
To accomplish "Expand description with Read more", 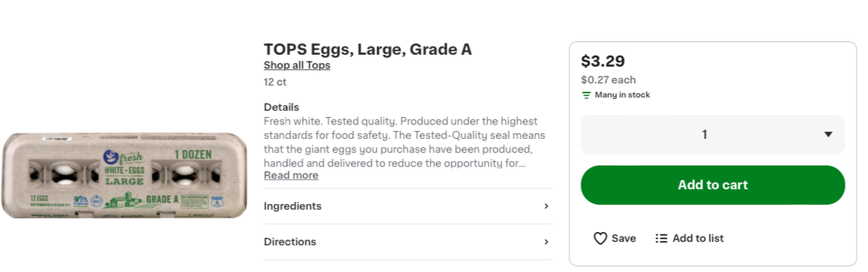I will click(291, 176).
